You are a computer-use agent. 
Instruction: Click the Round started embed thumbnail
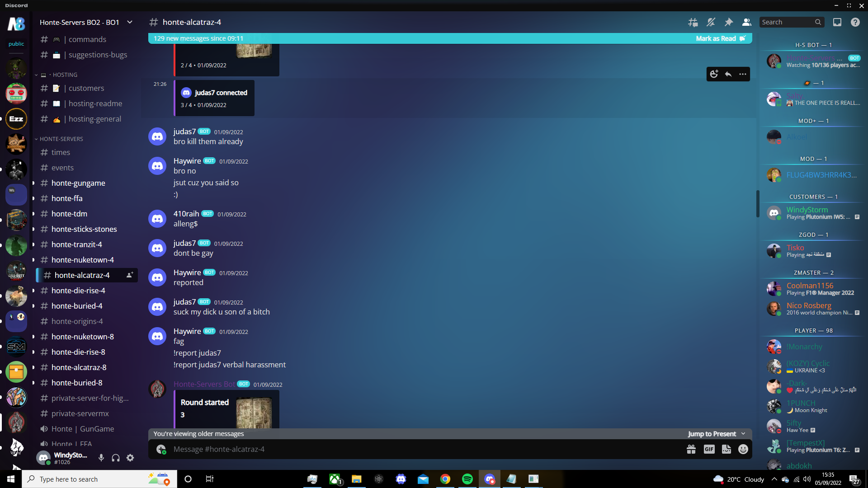coord(254,412)
